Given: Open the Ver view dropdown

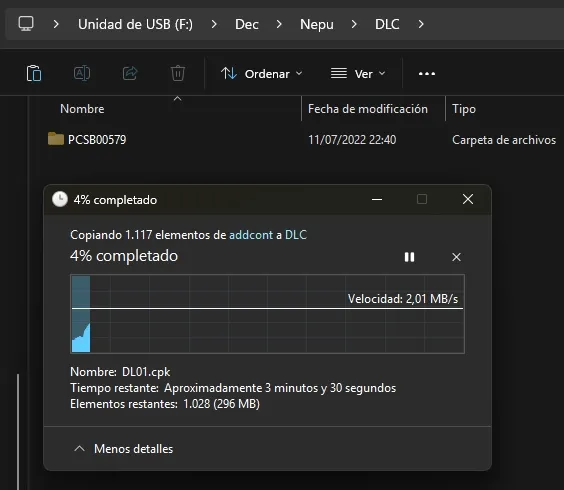Looking at the screenshot, I should click(358, 74).
